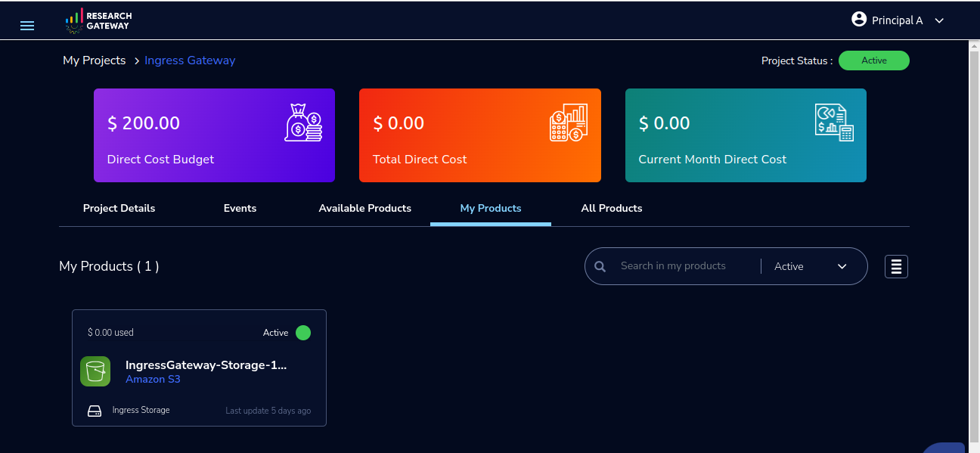Click the Amazon S3 bucket icon
The width and height of the screenshot is (980, 453).
(x=95, y=371)
